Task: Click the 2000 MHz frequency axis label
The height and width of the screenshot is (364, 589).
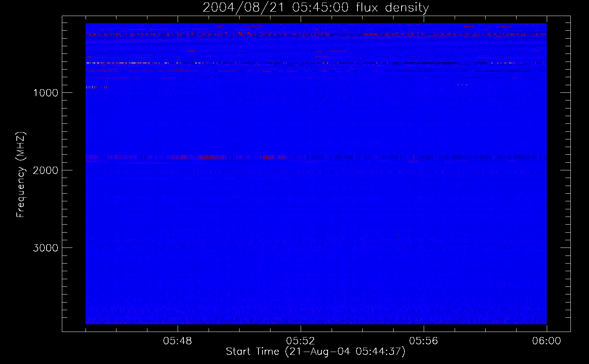Action: pyautogui.click(x=46, y=170)
